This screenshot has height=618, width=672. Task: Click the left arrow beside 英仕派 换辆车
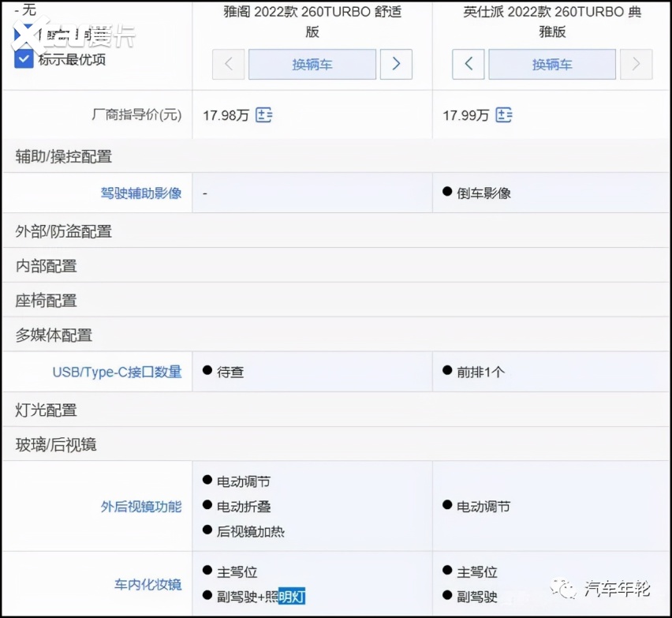tap(469, 65)
